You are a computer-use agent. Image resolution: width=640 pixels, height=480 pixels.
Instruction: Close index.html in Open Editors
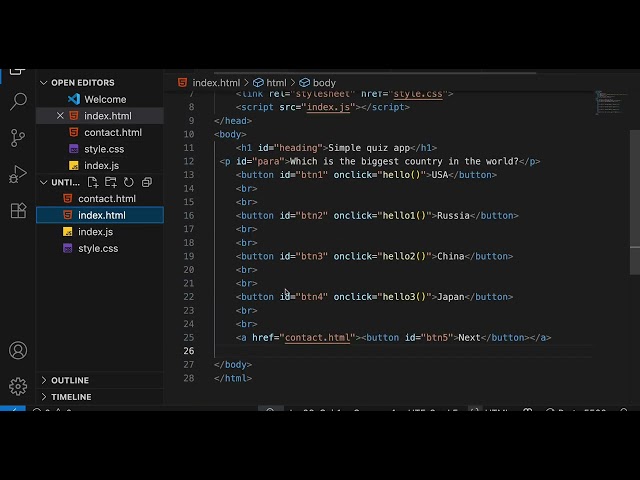click(60, 116)
